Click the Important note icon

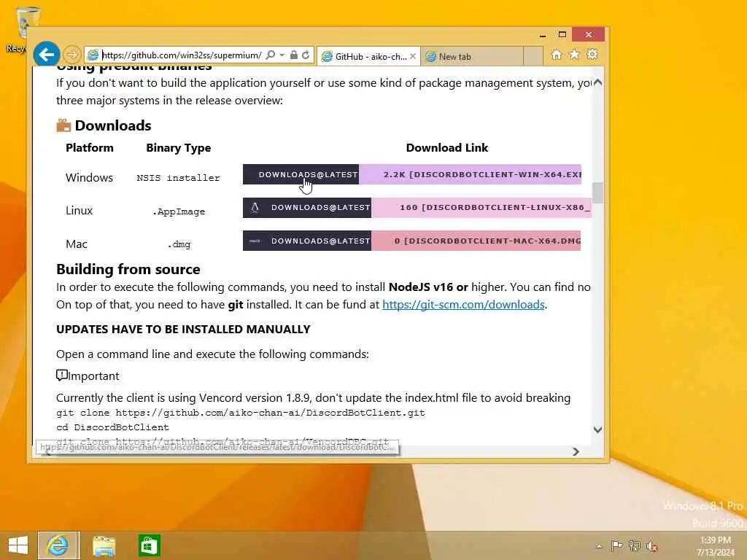coord(61,376)
